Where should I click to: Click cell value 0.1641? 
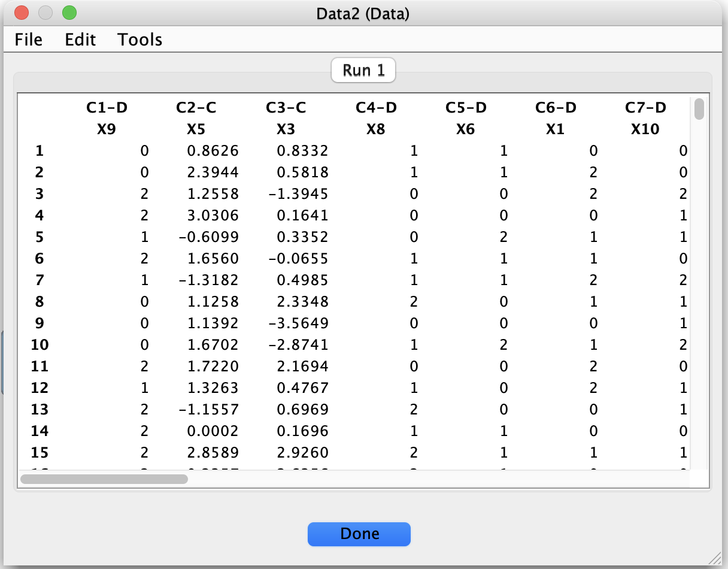[302, 216]
